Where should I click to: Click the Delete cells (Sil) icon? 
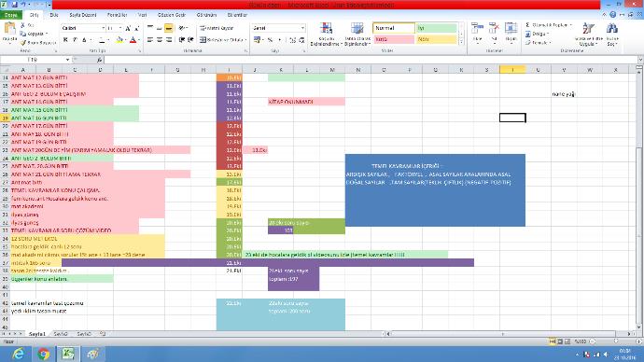(494, 29)
